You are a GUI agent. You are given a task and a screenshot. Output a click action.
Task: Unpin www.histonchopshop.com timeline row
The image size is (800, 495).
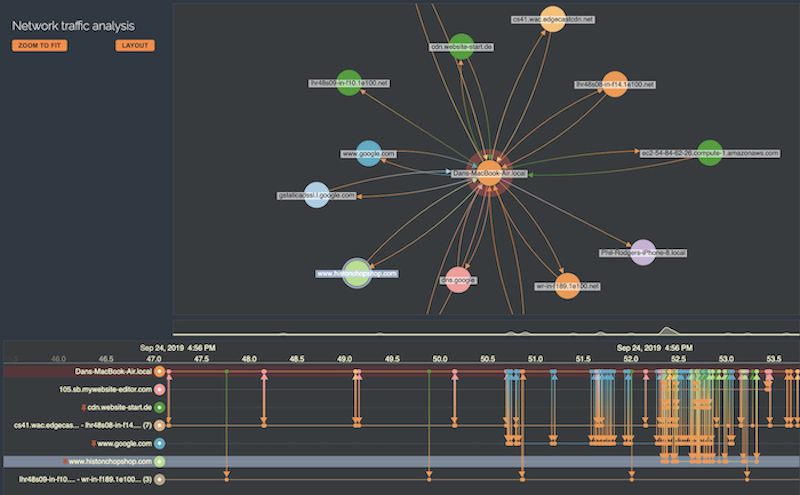65,461
